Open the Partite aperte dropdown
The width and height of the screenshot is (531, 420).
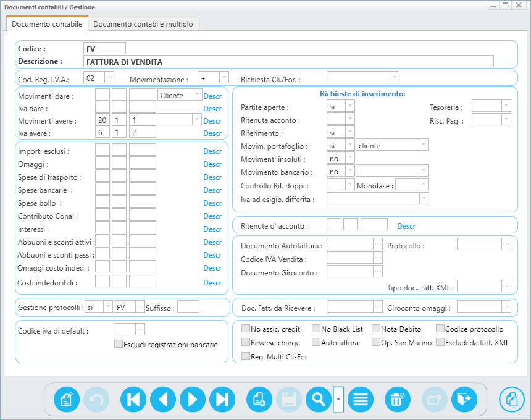pos(349,107)
